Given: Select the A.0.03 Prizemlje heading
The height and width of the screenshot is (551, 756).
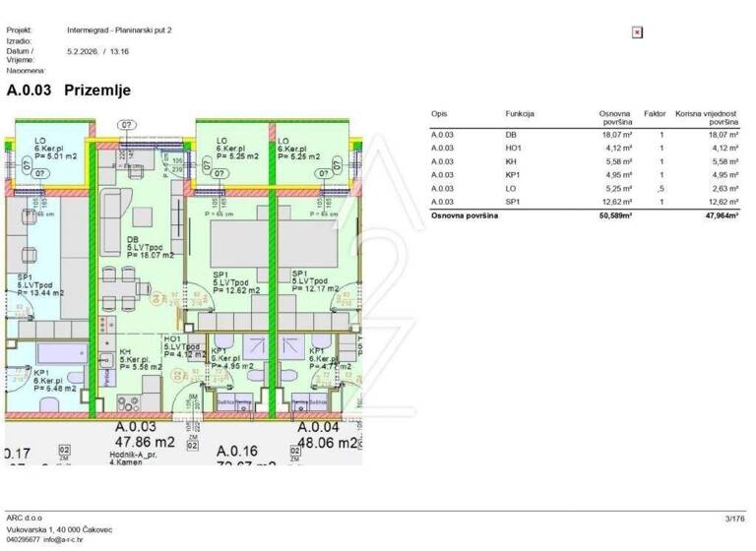Looking at the screenshot, I should coord(68,90).
